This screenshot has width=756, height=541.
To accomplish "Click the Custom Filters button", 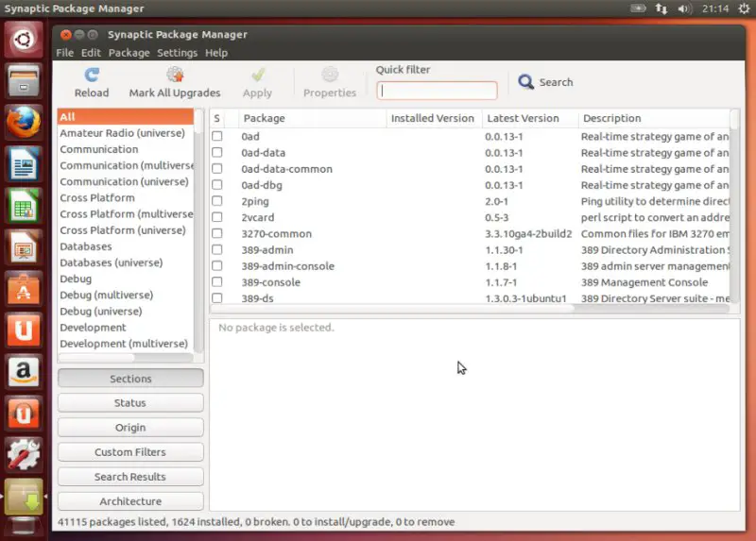I will (130, 452).
